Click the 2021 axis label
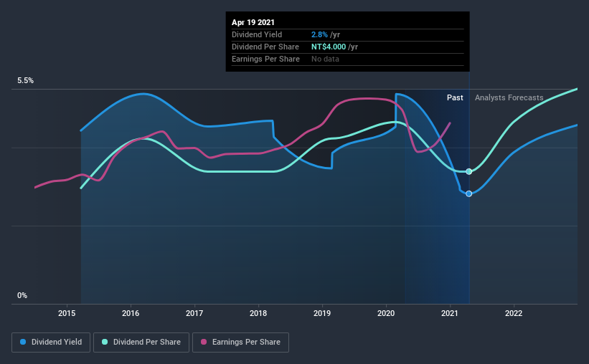Viewport: 589px width, 364px height. click(x=450, y=313)
